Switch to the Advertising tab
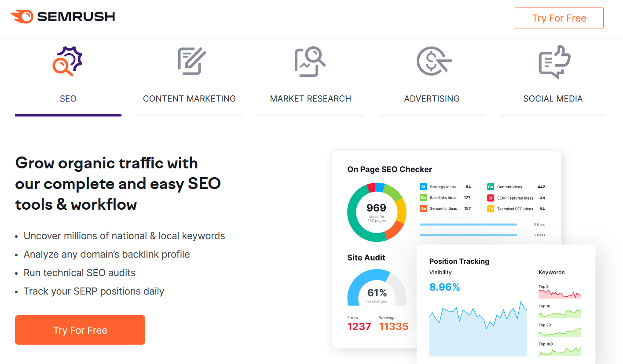Viewport: 623px width, 364px height. tap(432, 98)
